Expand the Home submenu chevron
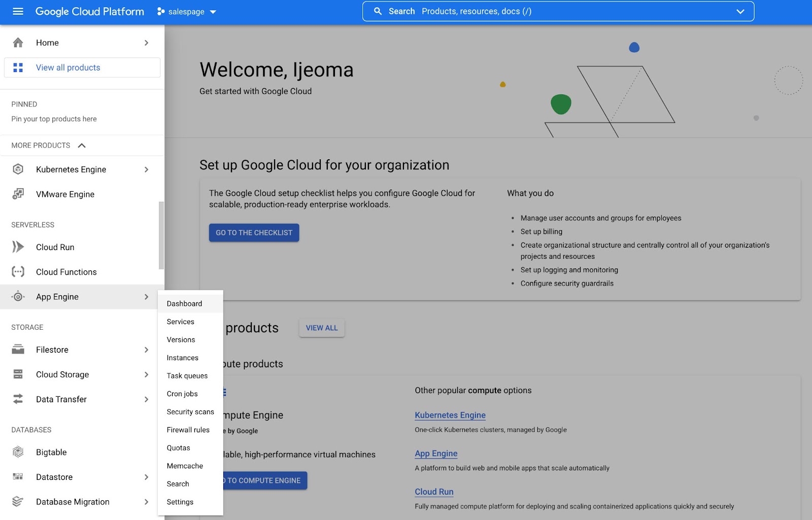 (x=146, y=43)
